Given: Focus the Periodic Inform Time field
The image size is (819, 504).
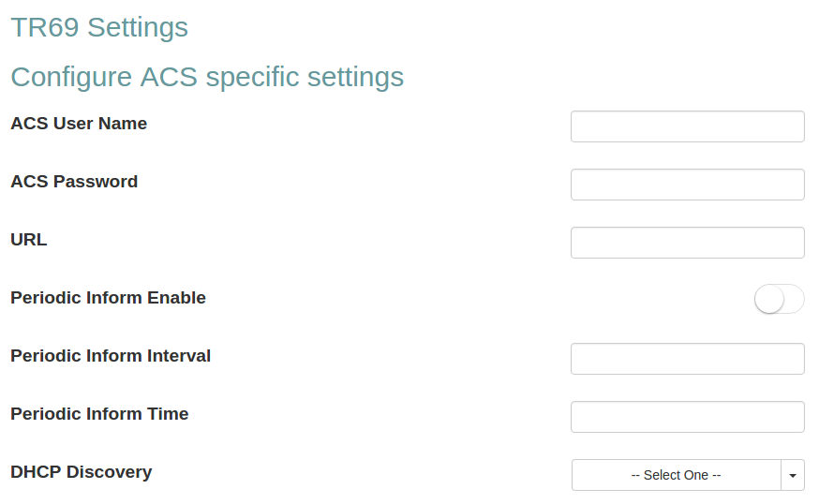Looking at the screenshot, I should [687, 417].
